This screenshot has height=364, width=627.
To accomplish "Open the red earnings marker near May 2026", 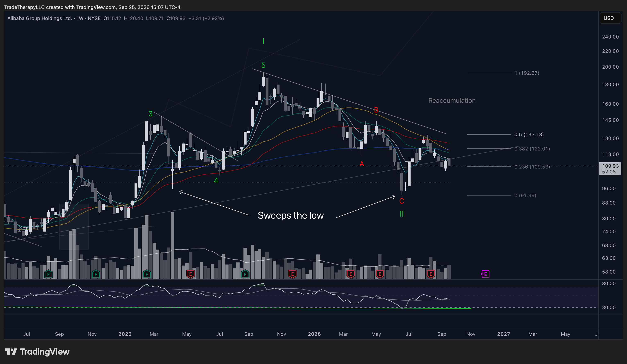I will pyautogui.click(x=380, y=274).
